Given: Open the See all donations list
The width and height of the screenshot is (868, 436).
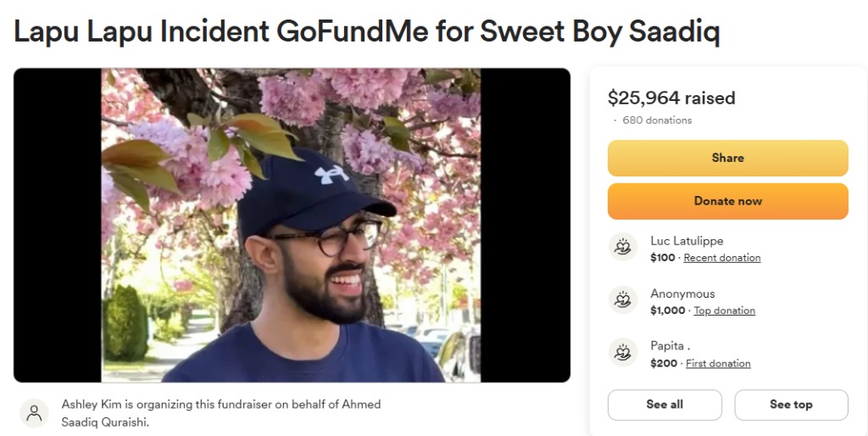Looking at the screenshot, I should coord(665,405).
